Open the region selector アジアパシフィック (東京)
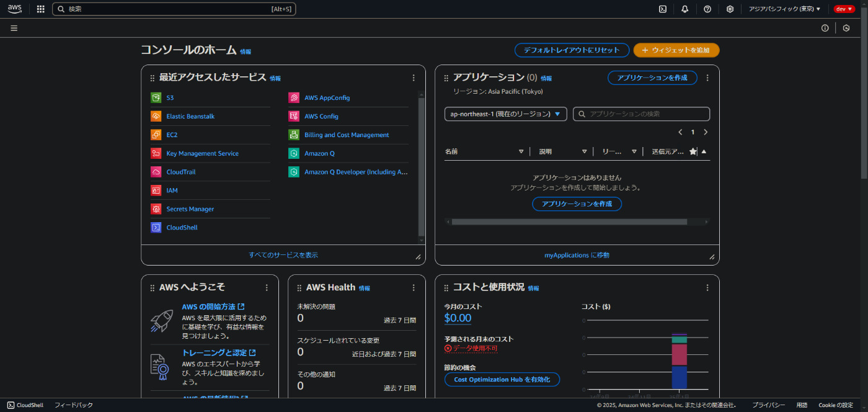The image size is (868, 412). point(784,9)
